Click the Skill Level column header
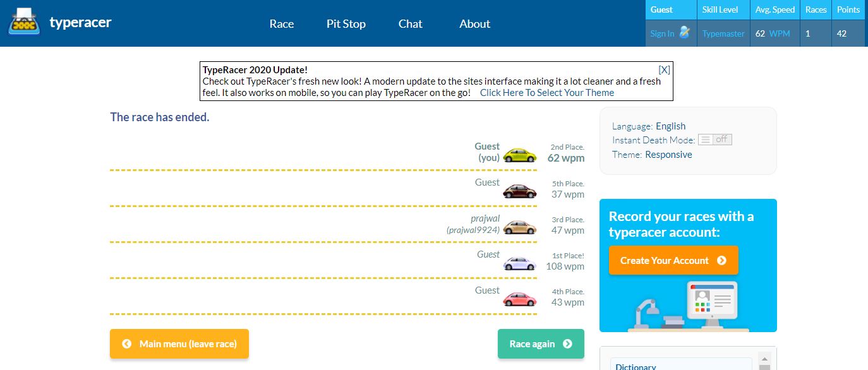 pos(720,9)
